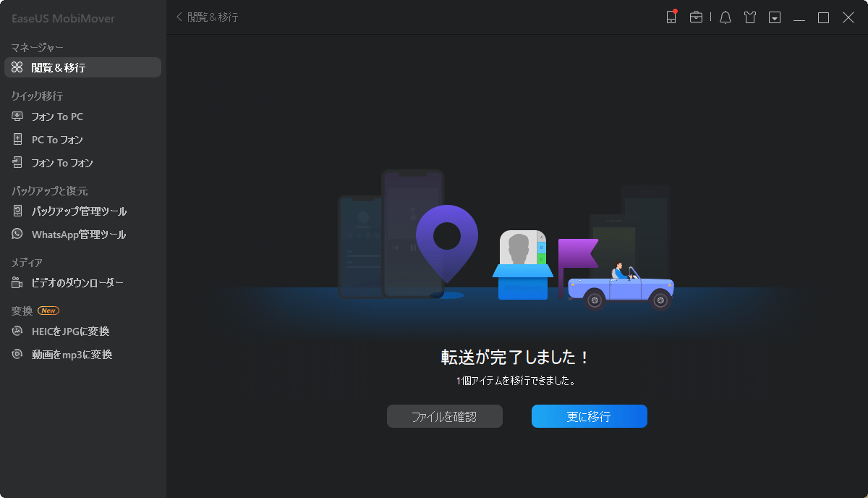Click the EaseUS MobiMover logo text
The width and height of the screenshot is (868, 498).
(61, 18)
